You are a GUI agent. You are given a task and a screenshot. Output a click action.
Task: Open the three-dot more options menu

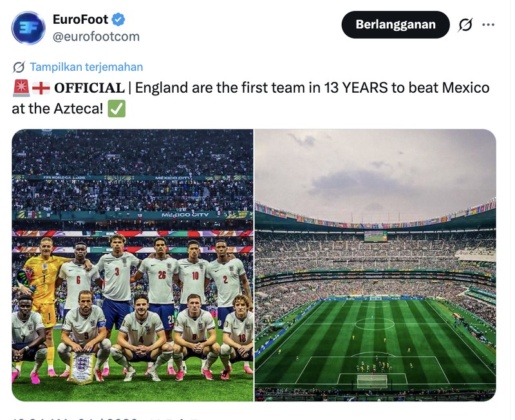click(489, 24)
